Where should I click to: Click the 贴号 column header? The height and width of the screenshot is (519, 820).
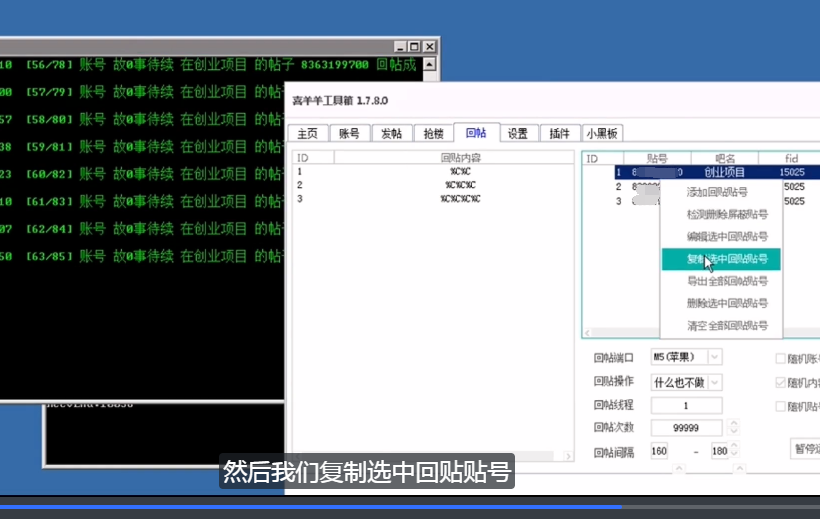(x=657, y=158)
